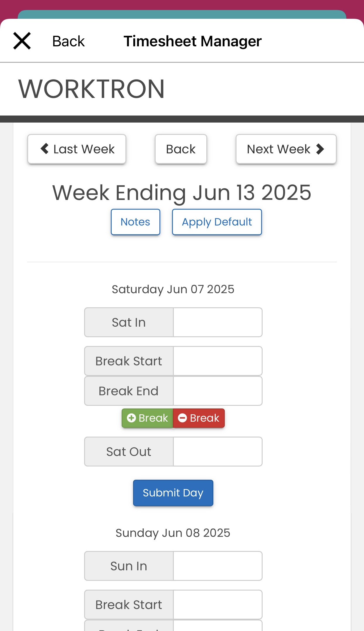Focus the Sat Out time field

coord(218,452)
